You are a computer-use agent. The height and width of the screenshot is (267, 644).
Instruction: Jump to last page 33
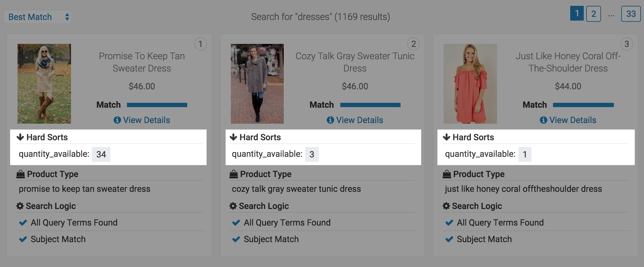click(631, 14)
